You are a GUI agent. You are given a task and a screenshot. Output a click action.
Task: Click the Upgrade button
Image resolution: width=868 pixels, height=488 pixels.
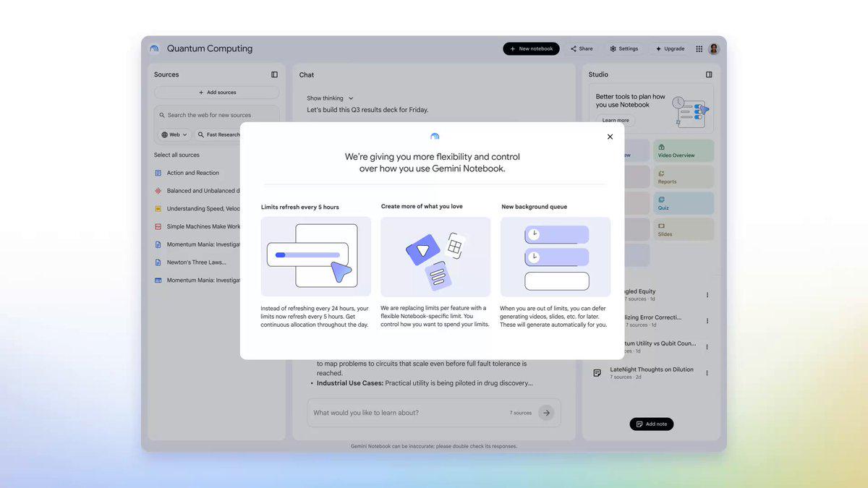coord(670,48)
